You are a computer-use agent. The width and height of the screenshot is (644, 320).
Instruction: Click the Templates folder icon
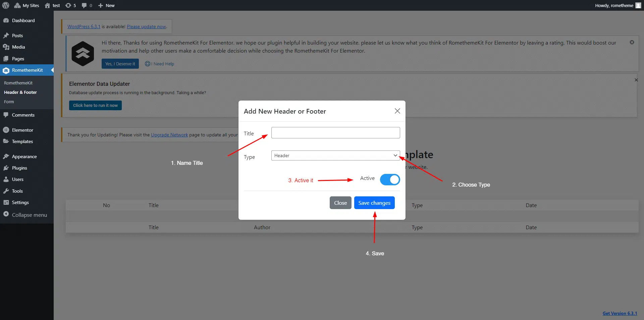pos(6,141)
